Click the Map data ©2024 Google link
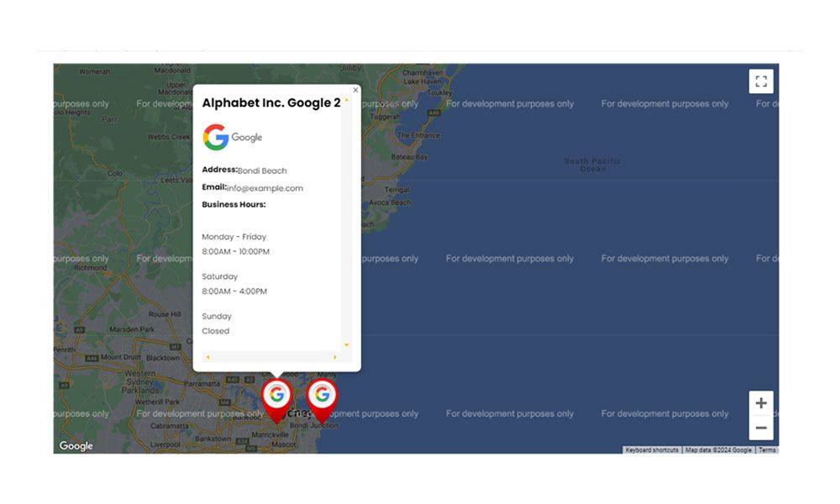 click(x=716, y=450)
